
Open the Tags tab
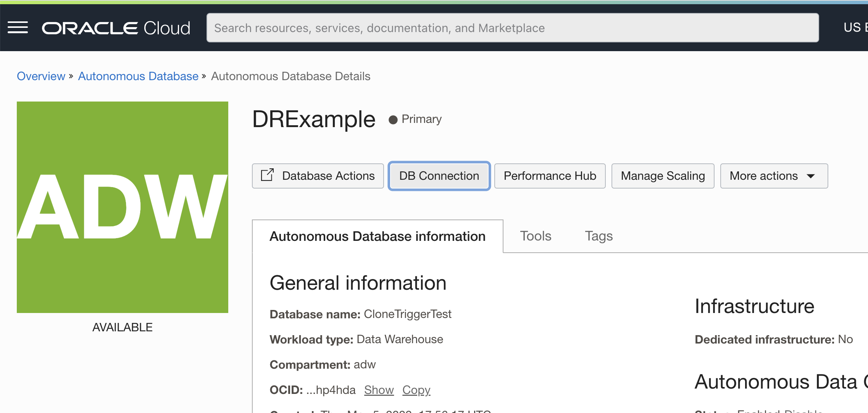point(599,236)
